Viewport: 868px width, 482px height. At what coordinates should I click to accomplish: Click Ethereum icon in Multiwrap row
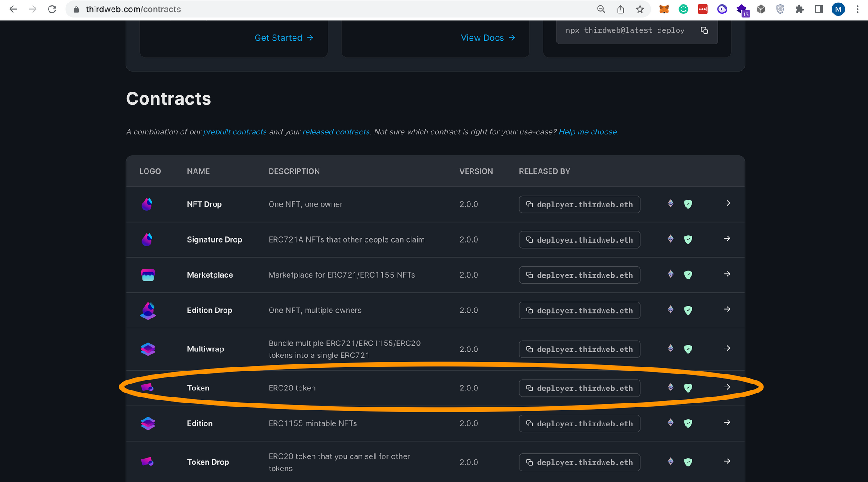point(671,348)
